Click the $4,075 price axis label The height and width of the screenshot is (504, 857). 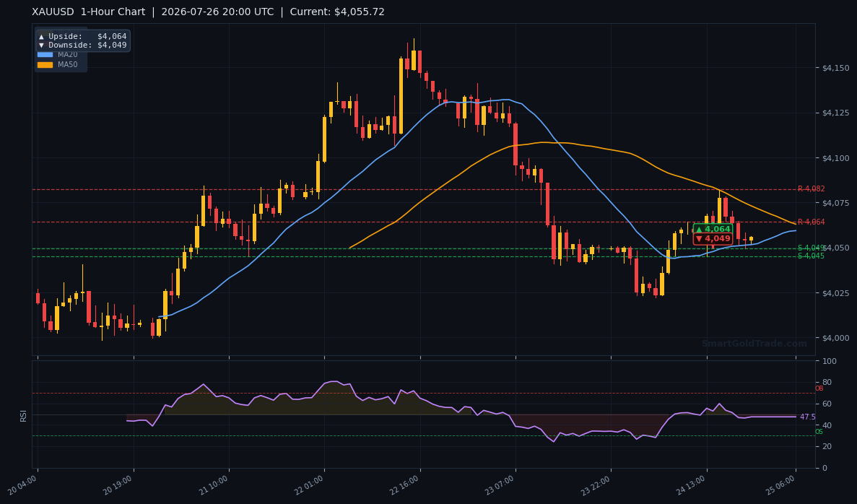pos(835,203)
